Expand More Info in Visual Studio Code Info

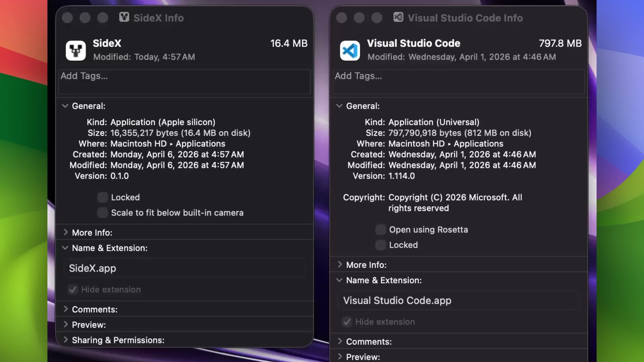pyautogui.click(x=340, y=265)
